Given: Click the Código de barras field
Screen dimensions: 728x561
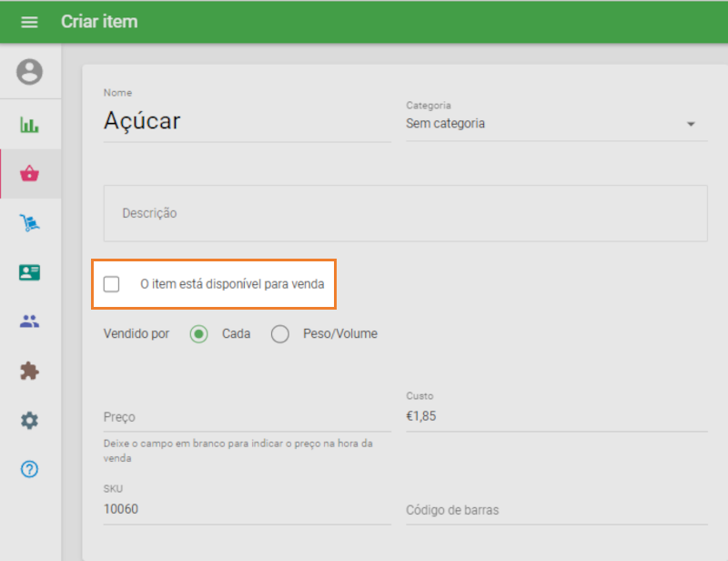Looking at the screenshot, I should (x=555, y=510).
